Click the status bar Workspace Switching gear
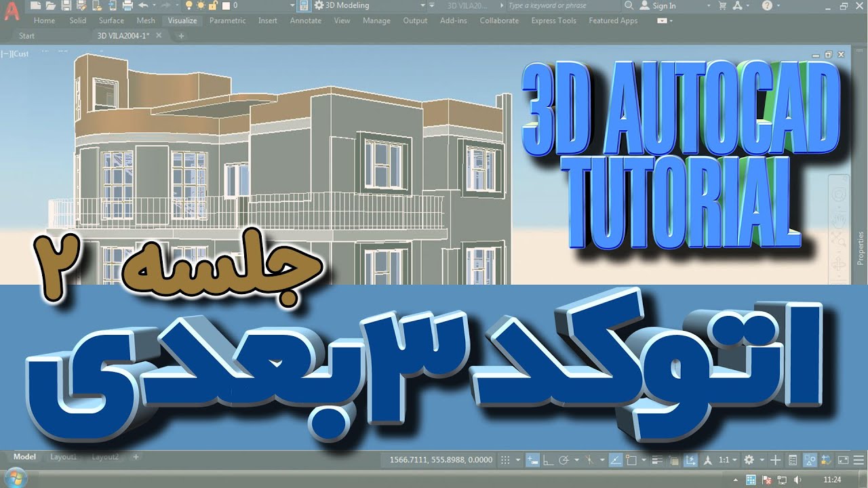The image size is (868, 488). (x=749, y=460)
